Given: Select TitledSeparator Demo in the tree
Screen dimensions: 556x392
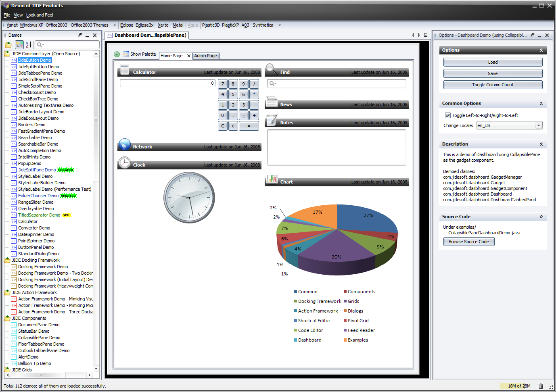Looking at the screenshot, I should coord(39,215).
